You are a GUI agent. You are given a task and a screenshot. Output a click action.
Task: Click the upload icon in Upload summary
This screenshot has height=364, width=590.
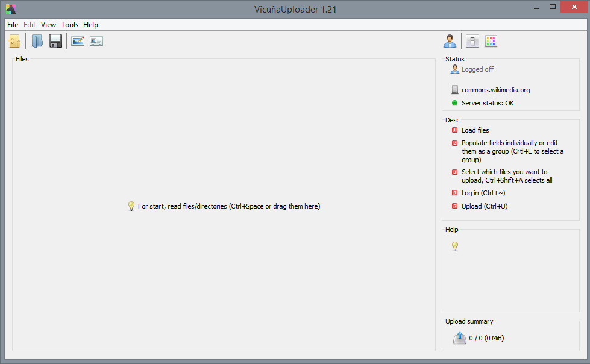tap(459, 338)
